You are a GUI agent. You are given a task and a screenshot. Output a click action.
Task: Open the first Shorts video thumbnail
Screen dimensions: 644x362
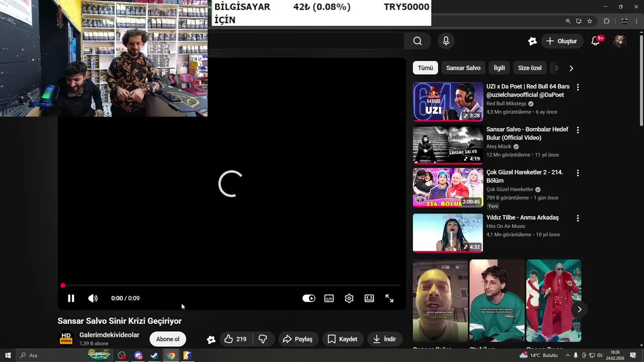point(440,301)
